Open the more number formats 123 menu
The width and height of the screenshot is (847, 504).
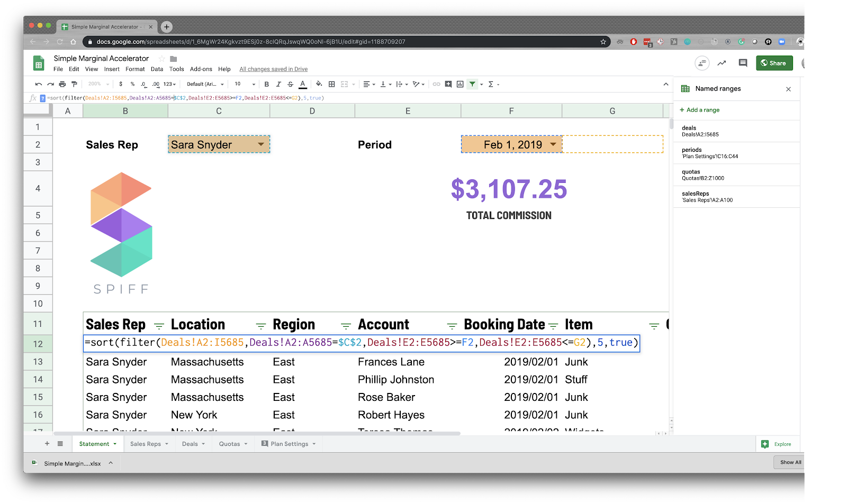click(x=169, y=84)
